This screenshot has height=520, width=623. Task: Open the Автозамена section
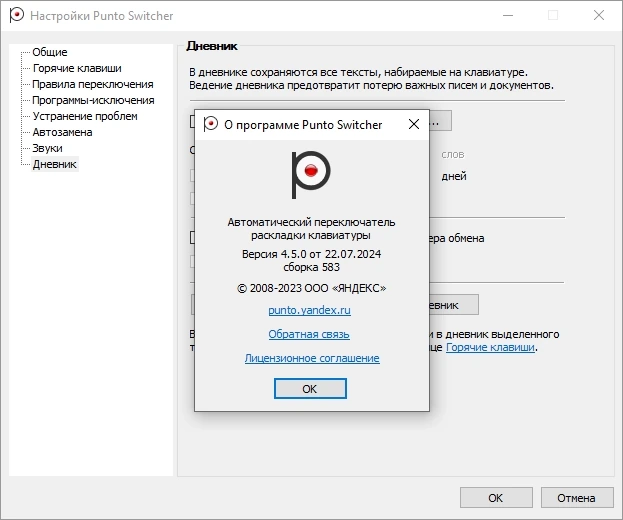(62, 132)
